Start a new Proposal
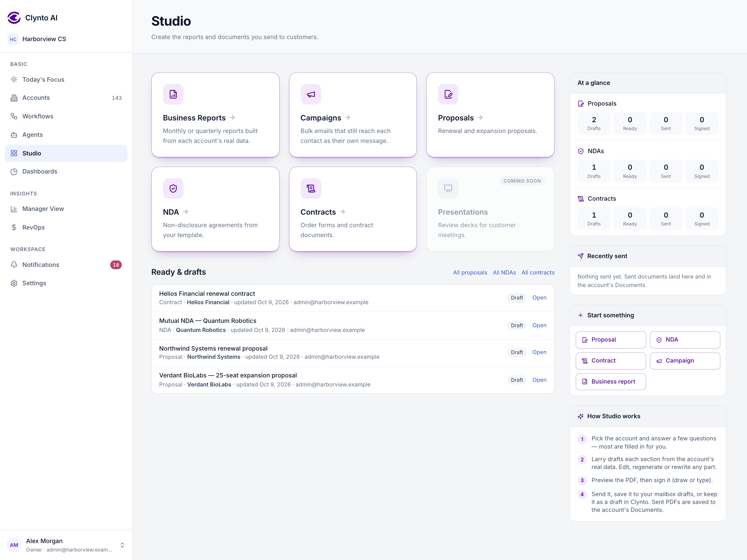Screen dimensions: 747x560 pos(610,339)
